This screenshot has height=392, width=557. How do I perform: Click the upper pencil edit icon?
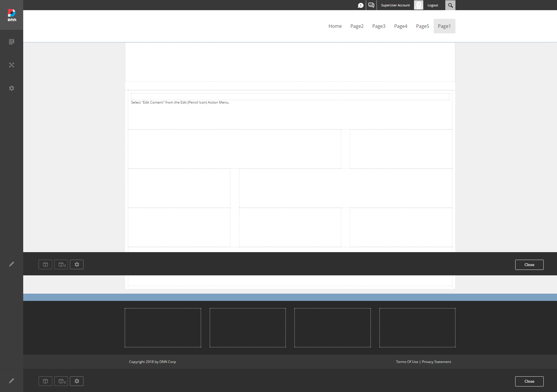(12, 264)
